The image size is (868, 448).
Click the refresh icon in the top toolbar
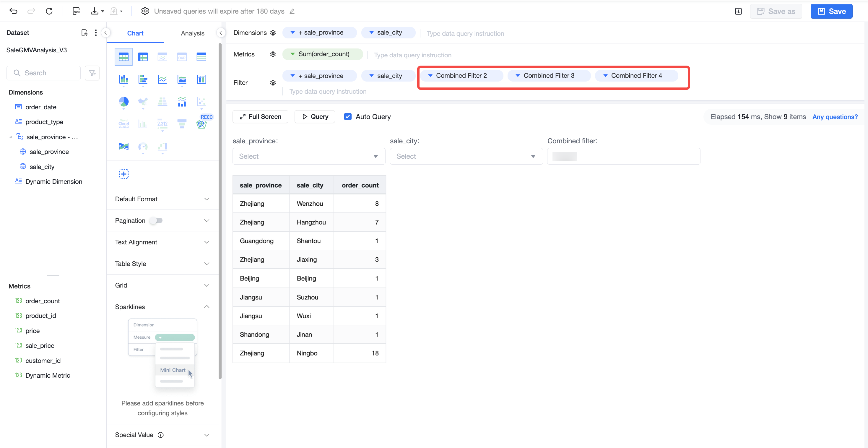pyautogui.click(x=49, y=11)
